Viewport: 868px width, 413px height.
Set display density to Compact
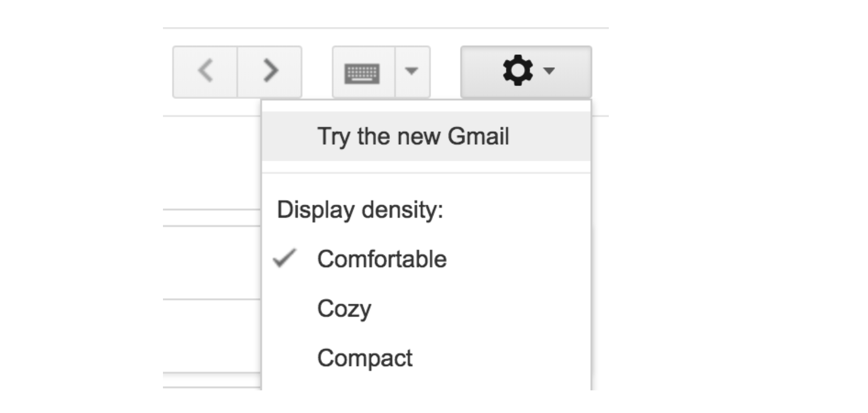(364, 358)
